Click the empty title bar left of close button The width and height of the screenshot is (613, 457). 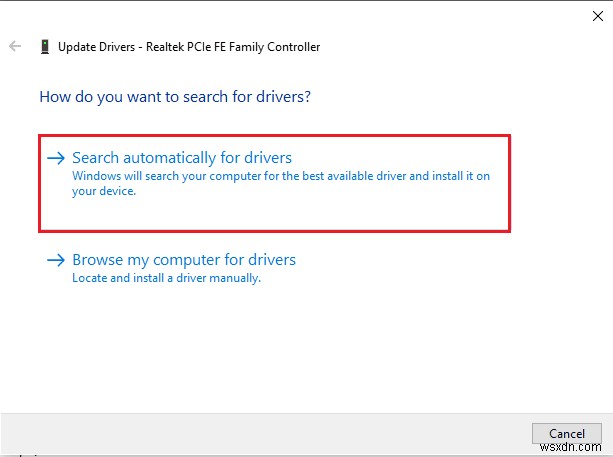click(300, 14)
